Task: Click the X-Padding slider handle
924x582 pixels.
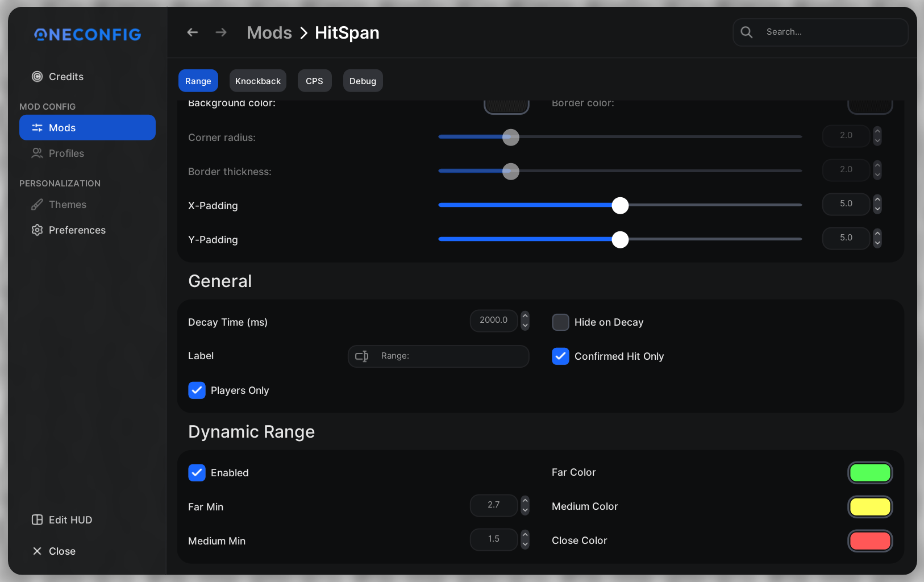Action: 620,205
